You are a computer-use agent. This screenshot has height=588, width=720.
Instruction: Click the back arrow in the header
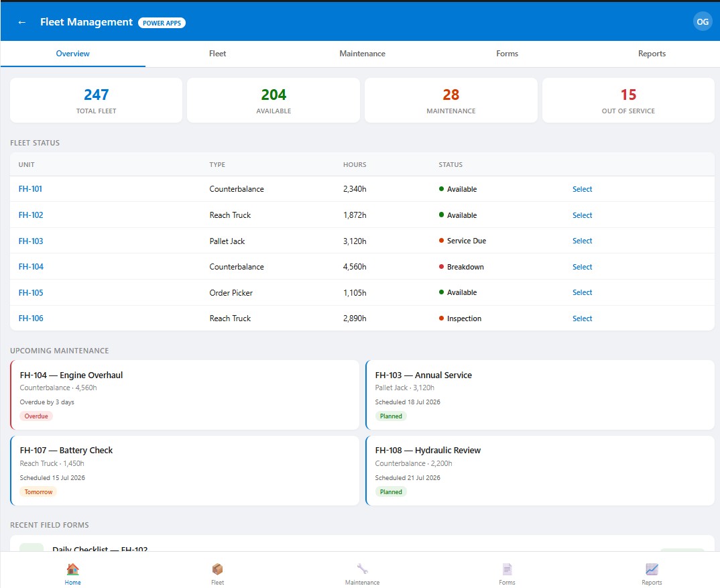pos(21,22)
